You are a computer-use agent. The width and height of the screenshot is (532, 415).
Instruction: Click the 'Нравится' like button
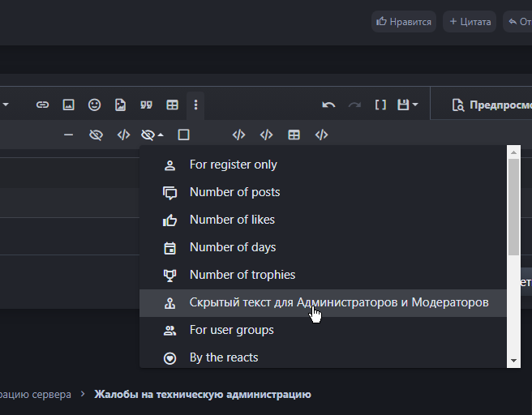pos(404,22)
